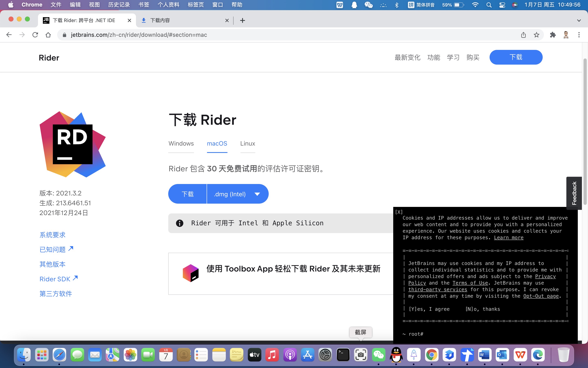The image size is (588, 368).
Task: Open Finder from the Dock
Action: pos(24,355)
